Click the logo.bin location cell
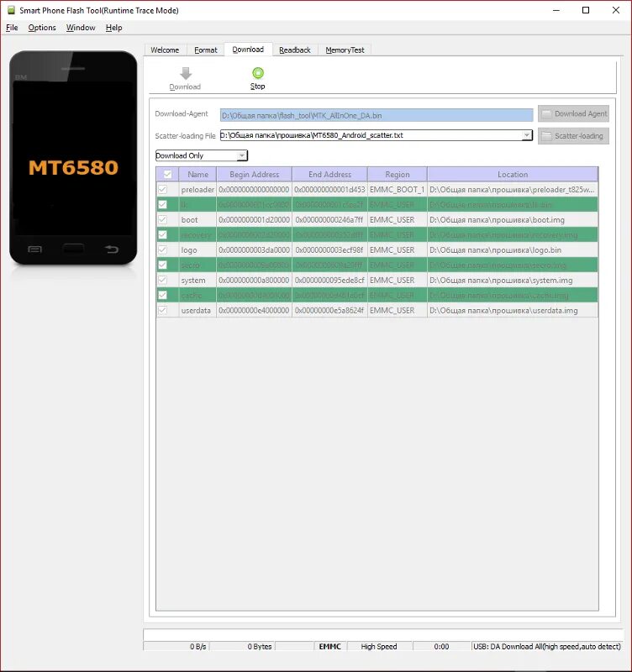Viewport: 632px width, 672px height. coord(513,249)
